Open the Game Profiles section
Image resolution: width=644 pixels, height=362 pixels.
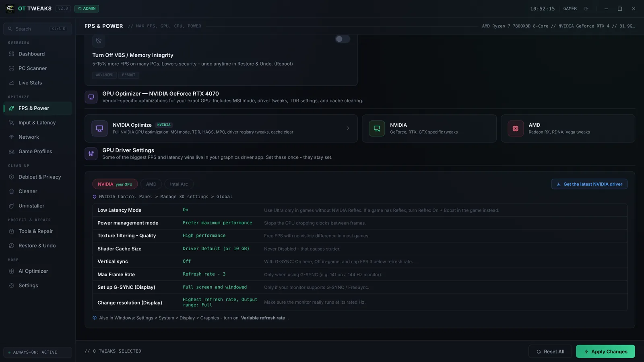[37, 152]
